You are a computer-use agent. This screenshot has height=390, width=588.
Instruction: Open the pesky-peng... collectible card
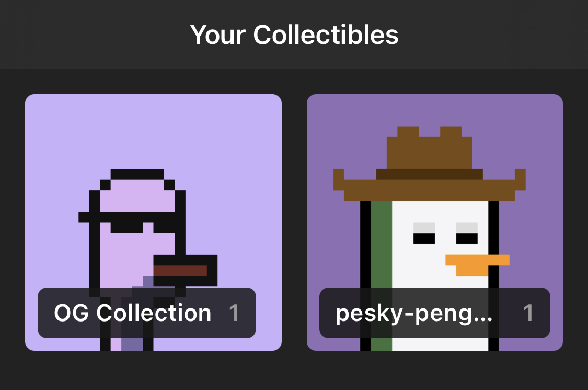tap(435, 222)
